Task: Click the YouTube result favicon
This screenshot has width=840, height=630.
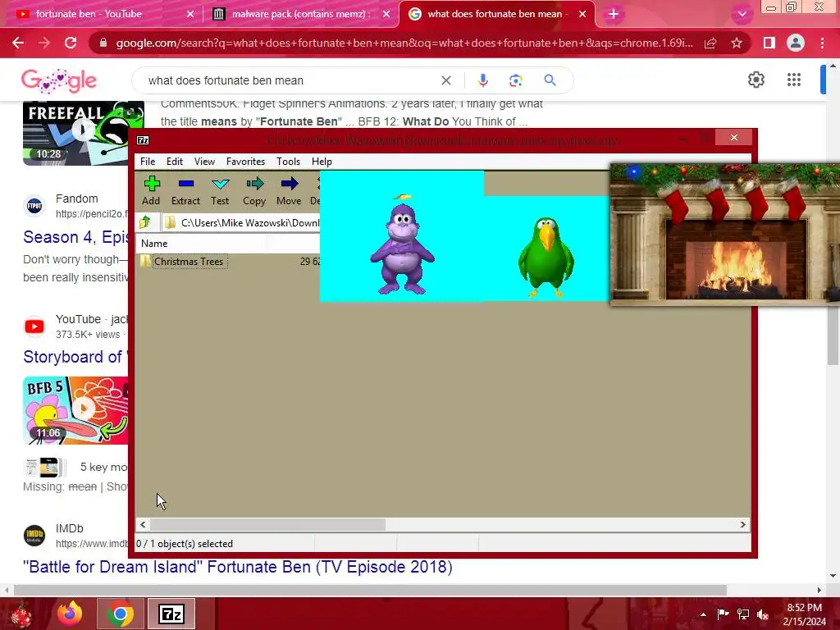Action: [34, 326]
